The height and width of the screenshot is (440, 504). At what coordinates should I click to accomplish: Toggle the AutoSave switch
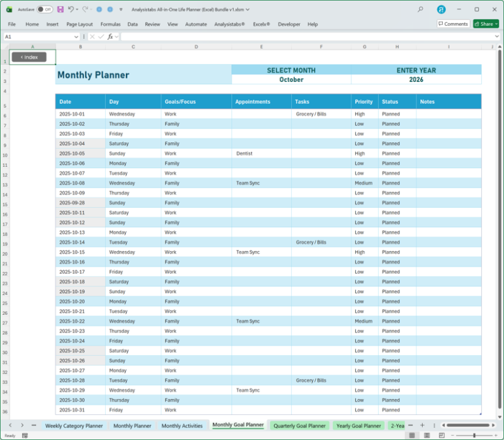[44, 9]
